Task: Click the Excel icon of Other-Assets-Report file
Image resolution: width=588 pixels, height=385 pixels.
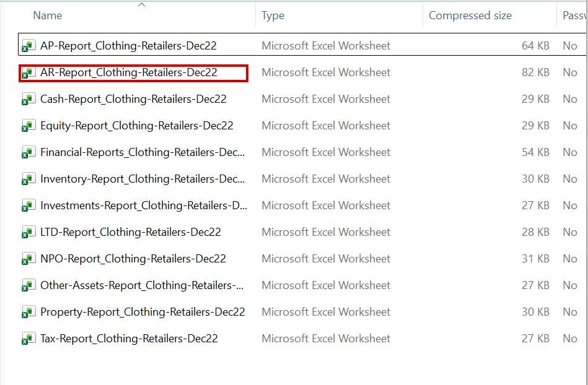Action: (x=29, y=285)
